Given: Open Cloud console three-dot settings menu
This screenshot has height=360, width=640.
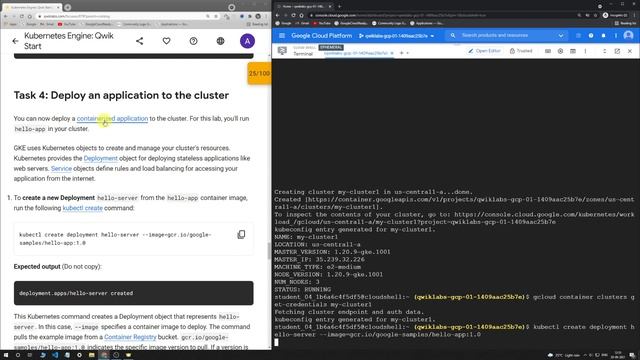Looking at the screenshot, I should click(616, 36).
